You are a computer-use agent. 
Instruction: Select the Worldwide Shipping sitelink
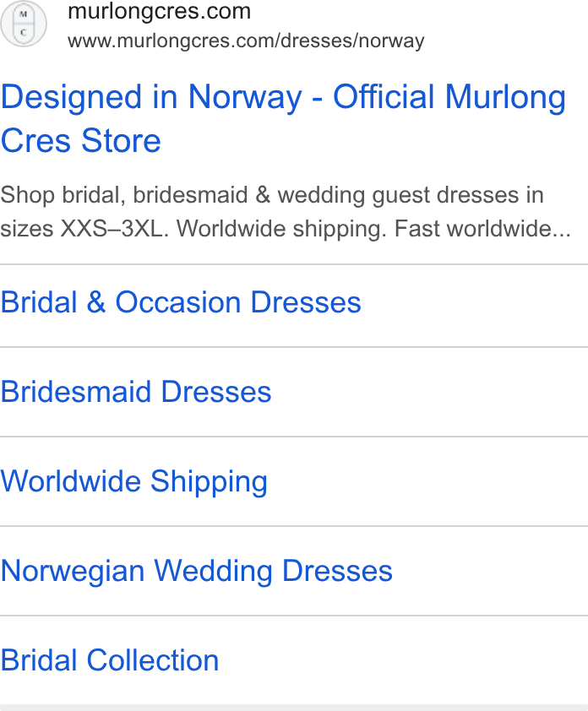point(133,481)
